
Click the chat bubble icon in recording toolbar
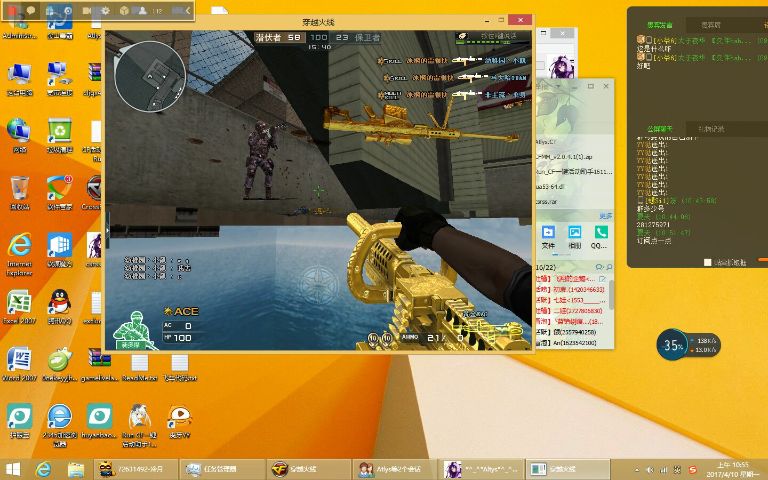tap(30, 10)
